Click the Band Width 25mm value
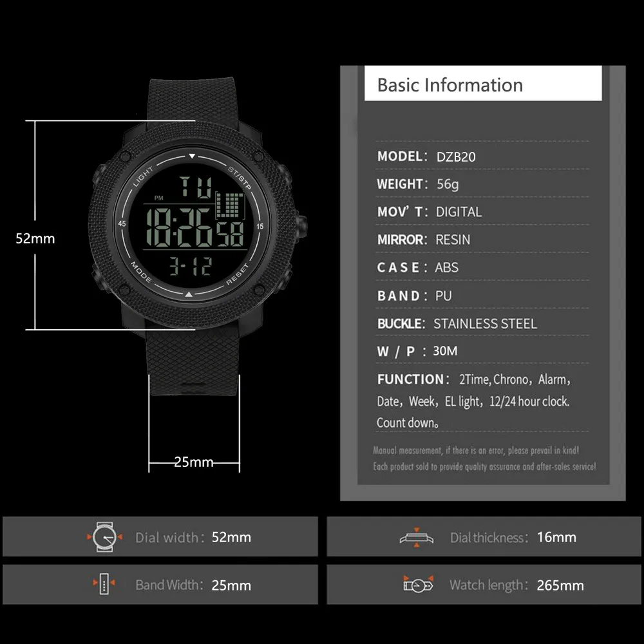 [231, 585]
